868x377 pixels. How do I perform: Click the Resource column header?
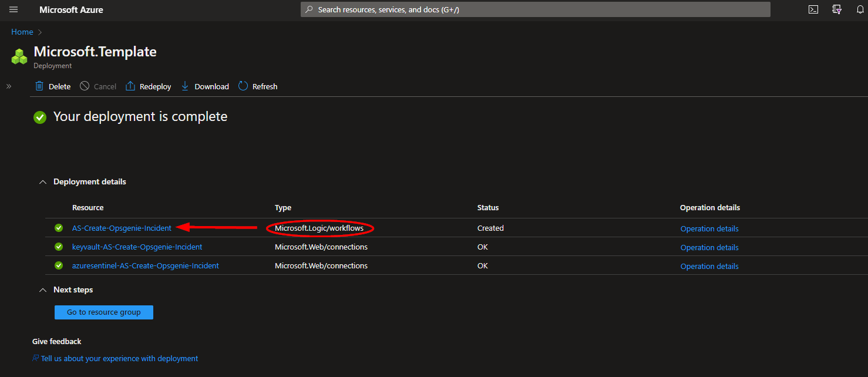(88, 208)
